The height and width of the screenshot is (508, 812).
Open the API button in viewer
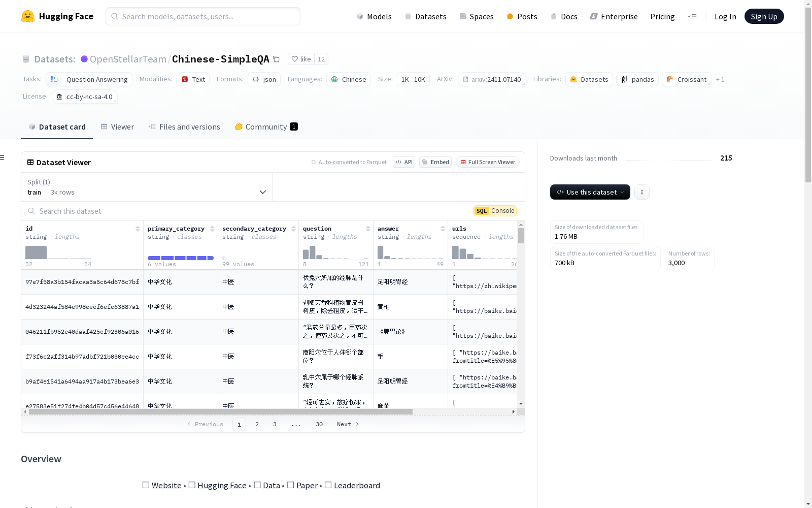(404, 162)
